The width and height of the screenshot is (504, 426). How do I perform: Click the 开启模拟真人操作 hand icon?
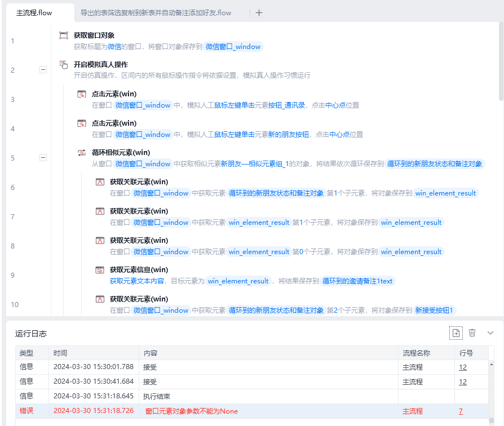point(64,65)
